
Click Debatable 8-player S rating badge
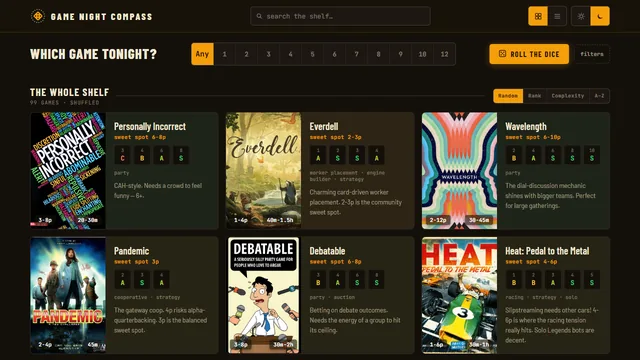tap(377, 279)
